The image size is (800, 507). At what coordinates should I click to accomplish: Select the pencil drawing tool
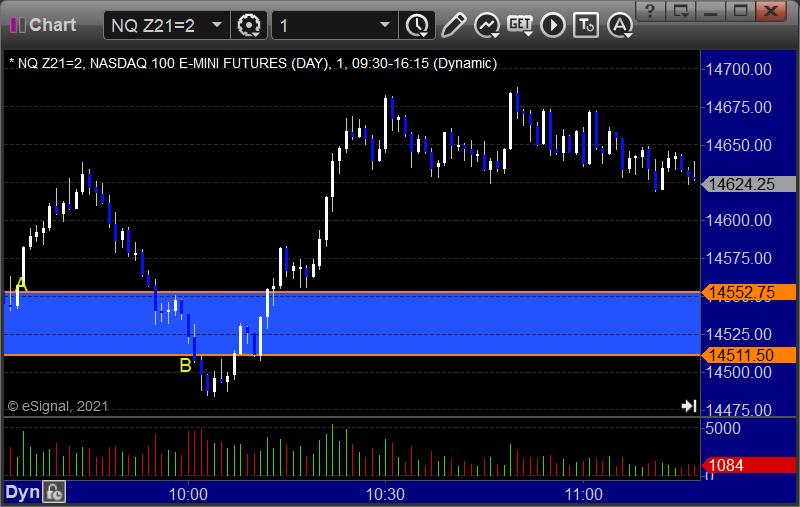[453, 25]
